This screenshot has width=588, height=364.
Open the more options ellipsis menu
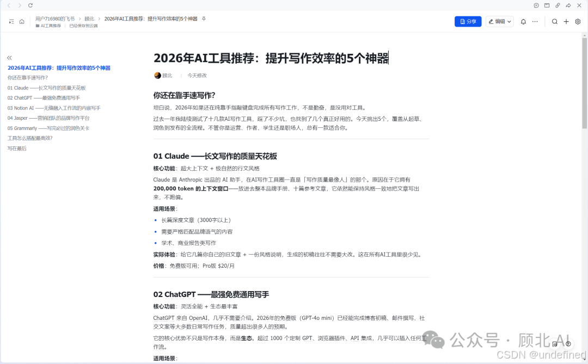pos(535,22)
